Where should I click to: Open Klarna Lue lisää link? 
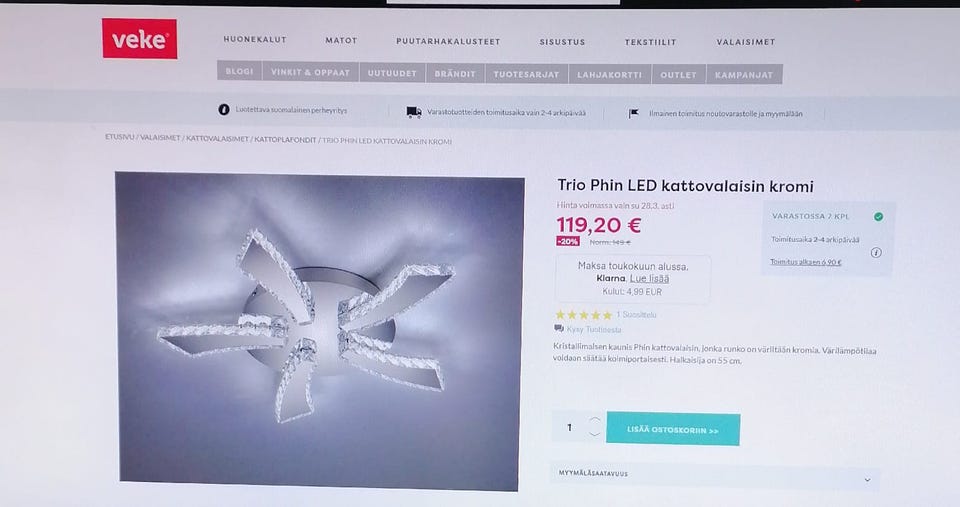[x=650, y=279]
